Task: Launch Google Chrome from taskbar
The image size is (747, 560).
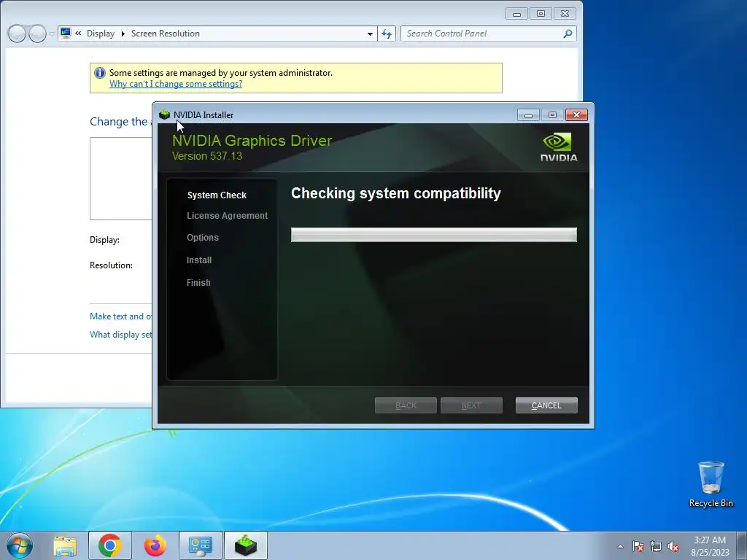Action: pyautogui.click(x=110, y=545)
